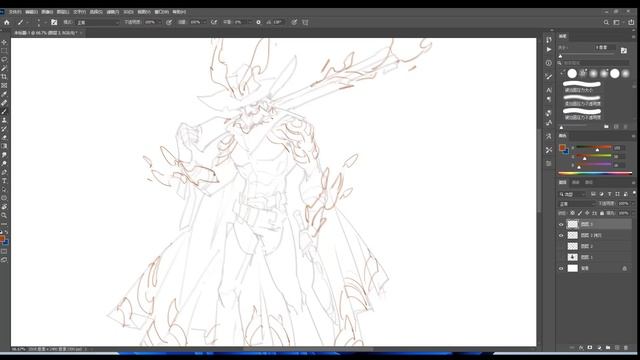This screenshot has width=640, height=360.
Task: Add a layer mask from the Layers panel bottom
Action: pyautogui.click(x=590, y=348)
